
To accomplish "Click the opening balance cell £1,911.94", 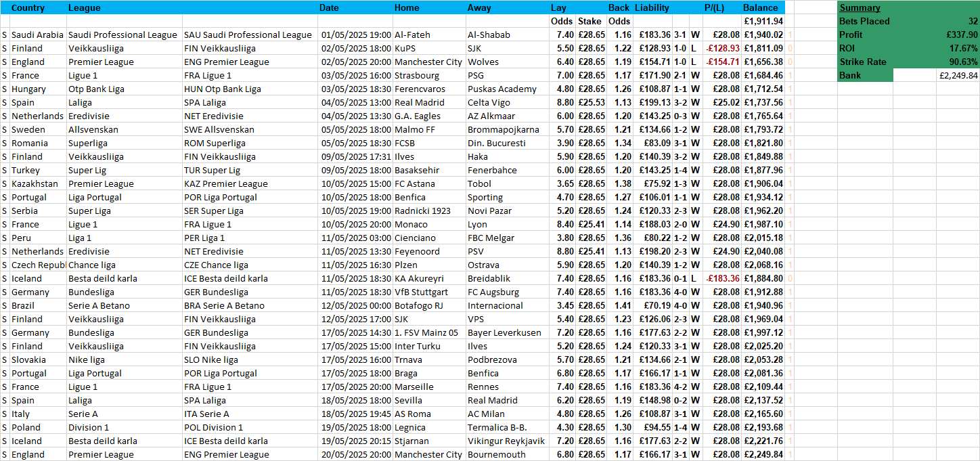I will 763,21.
